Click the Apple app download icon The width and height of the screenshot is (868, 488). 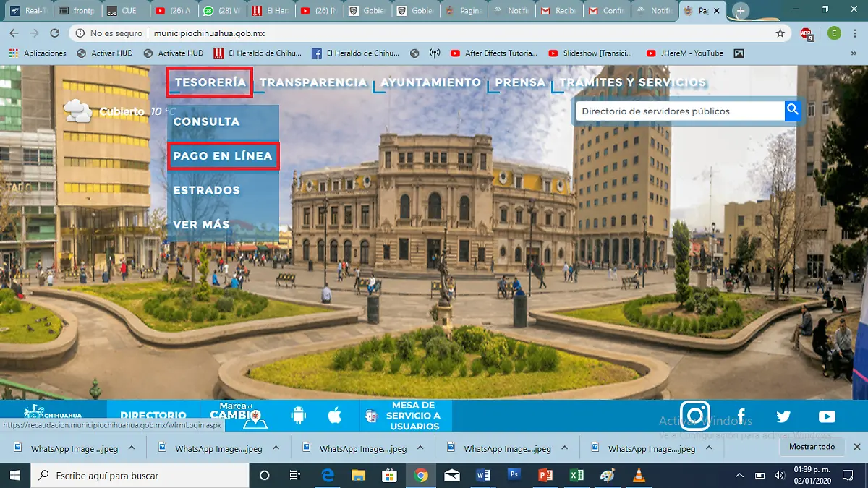[334, 416]
